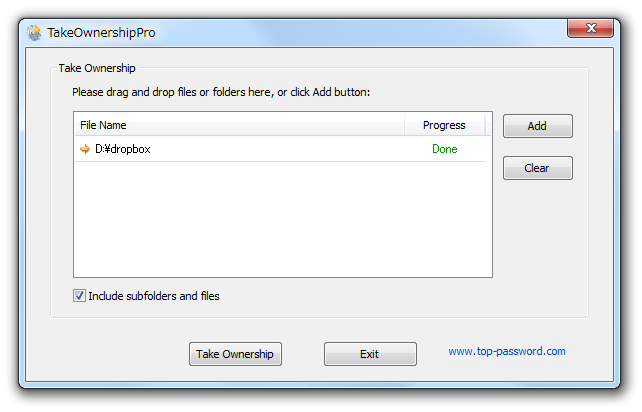Click the Take Ownership button at bottom
642x412 pixels.
pos(235,354)
